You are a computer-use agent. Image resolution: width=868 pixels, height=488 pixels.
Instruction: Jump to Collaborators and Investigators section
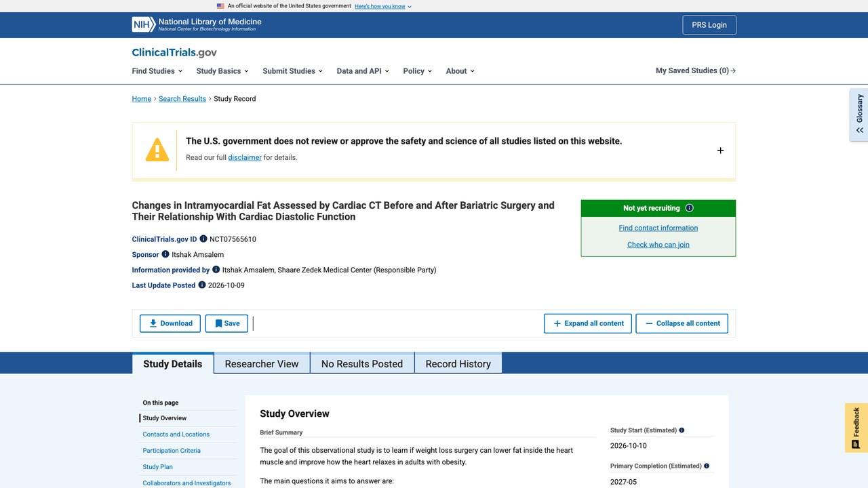point(187,483)
